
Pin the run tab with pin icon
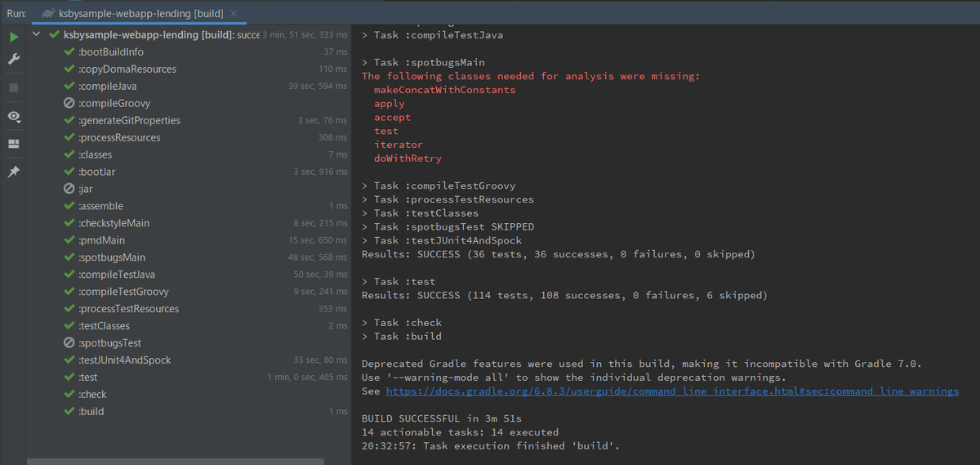tap(14, 172)
